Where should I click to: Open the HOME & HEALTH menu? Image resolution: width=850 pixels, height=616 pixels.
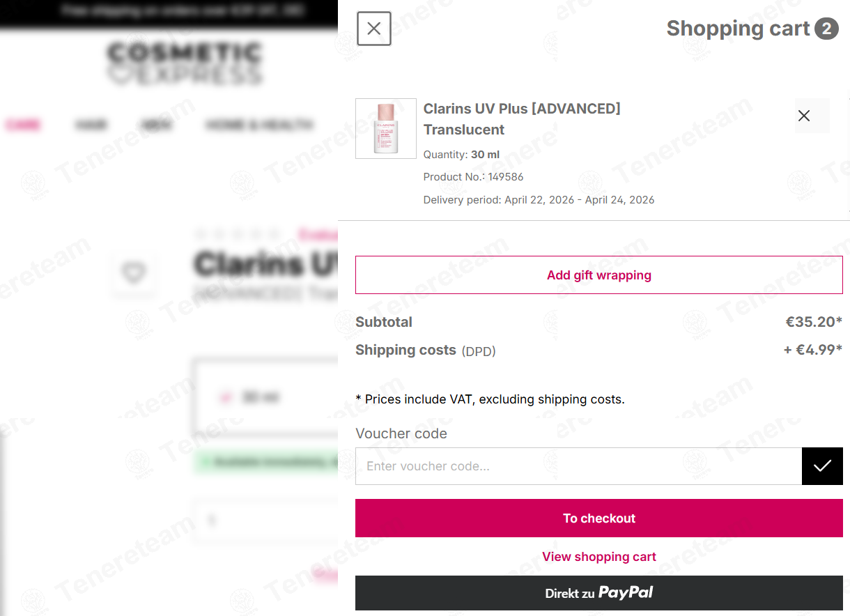point(259,125)
